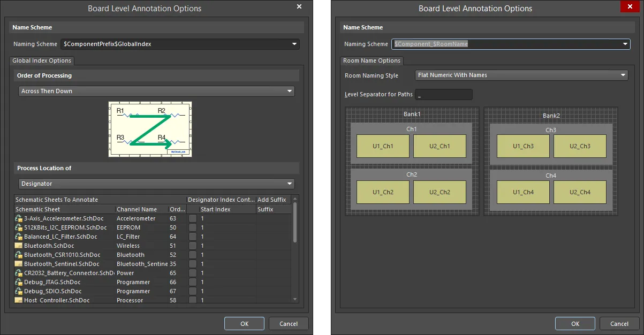
Task: Click the U1_Ch2 room box
Action: pyautogui.click(x=383, y=192)
